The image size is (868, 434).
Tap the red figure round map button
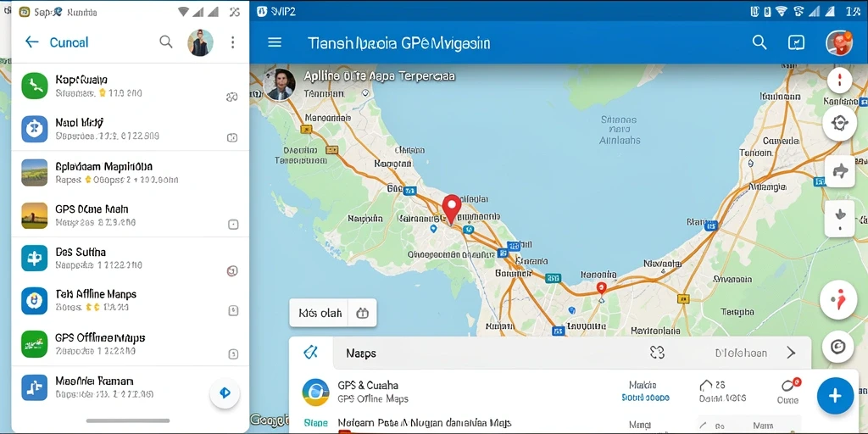(838, 300)
